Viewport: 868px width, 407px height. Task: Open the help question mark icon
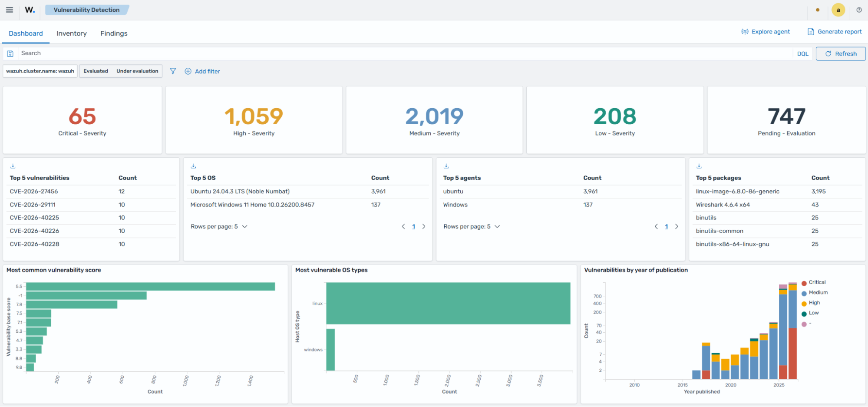pos(859,10)
